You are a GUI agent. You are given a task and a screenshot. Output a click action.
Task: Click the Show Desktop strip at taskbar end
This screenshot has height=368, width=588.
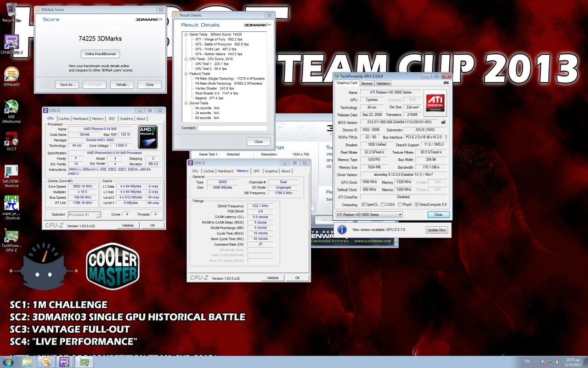585,362
